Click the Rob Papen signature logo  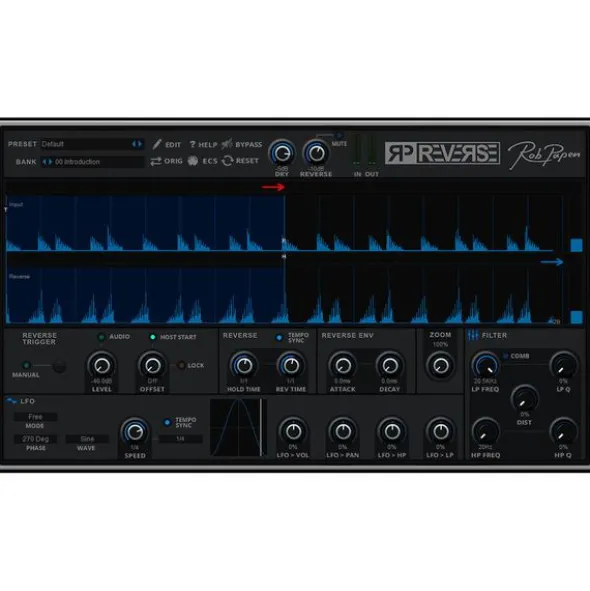[x=544, y=154]
